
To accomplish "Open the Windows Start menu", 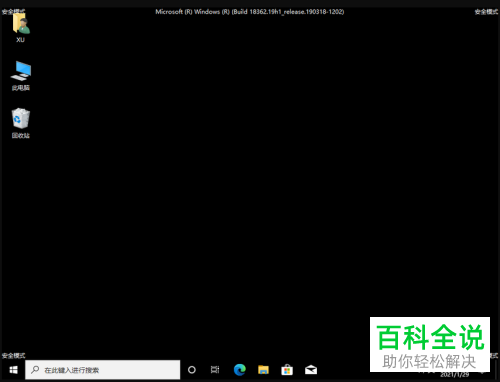I will 13,370.
